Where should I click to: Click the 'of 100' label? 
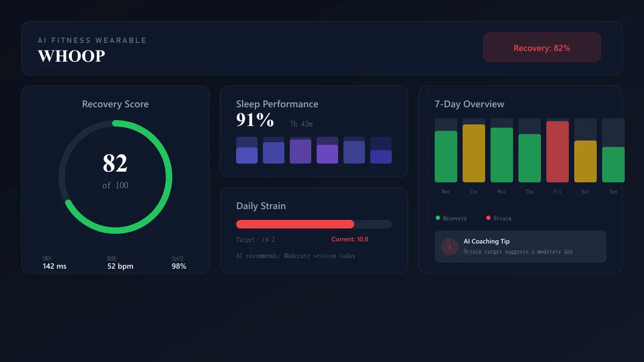point(115,186)
